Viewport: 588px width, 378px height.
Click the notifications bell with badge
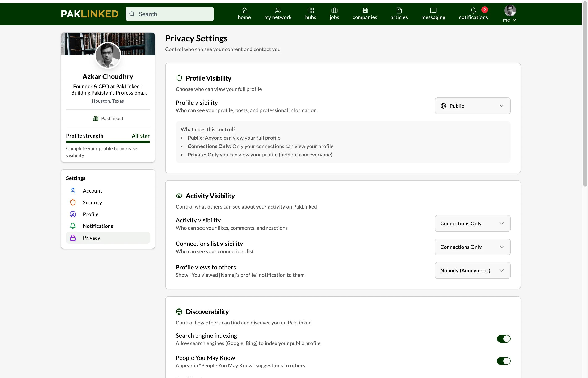(473, 10)
